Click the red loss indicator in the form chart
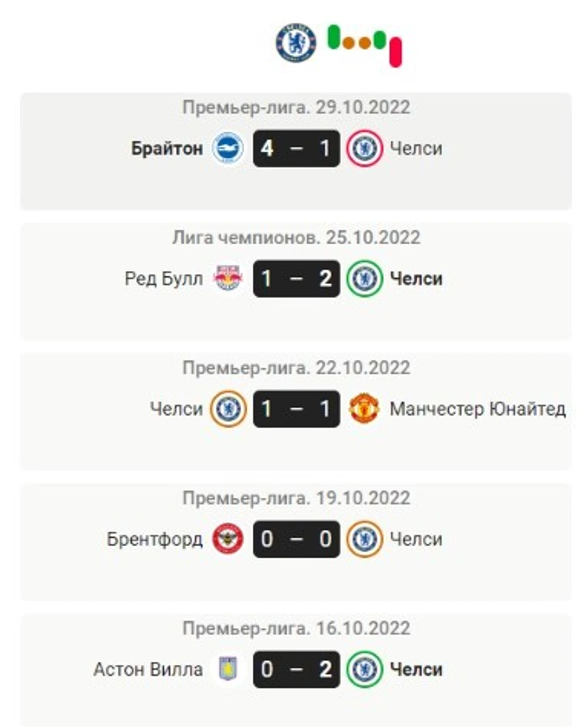Image resolution: width=587 pixels, height=728 pixels. coord(396,52)
